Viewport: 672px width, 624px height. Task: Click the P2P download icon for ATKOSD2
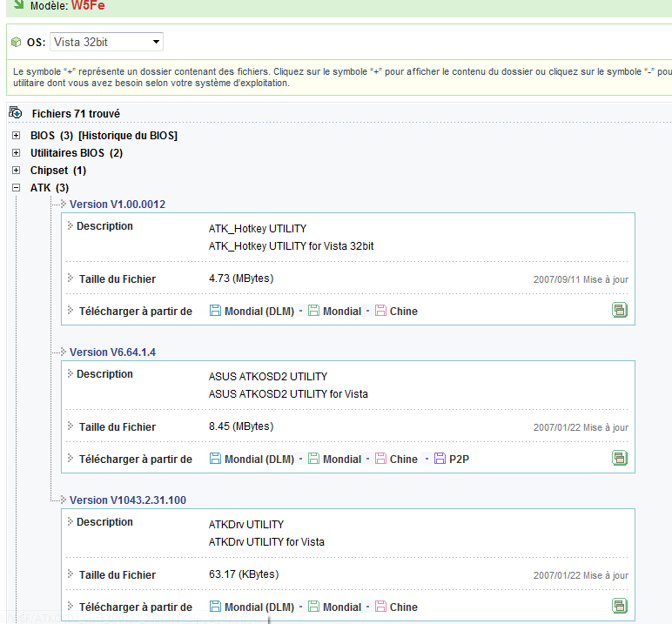coord(440,459)
